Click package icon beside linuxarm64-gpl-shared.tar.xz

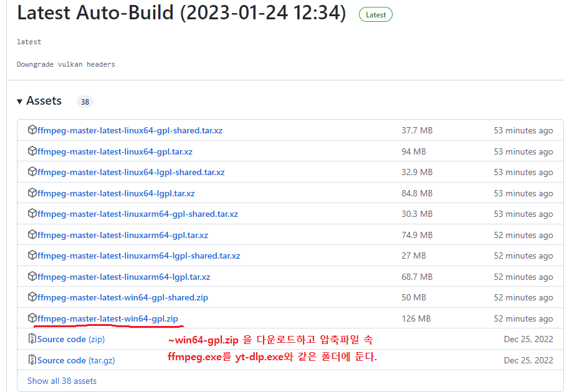pos(32,213)
